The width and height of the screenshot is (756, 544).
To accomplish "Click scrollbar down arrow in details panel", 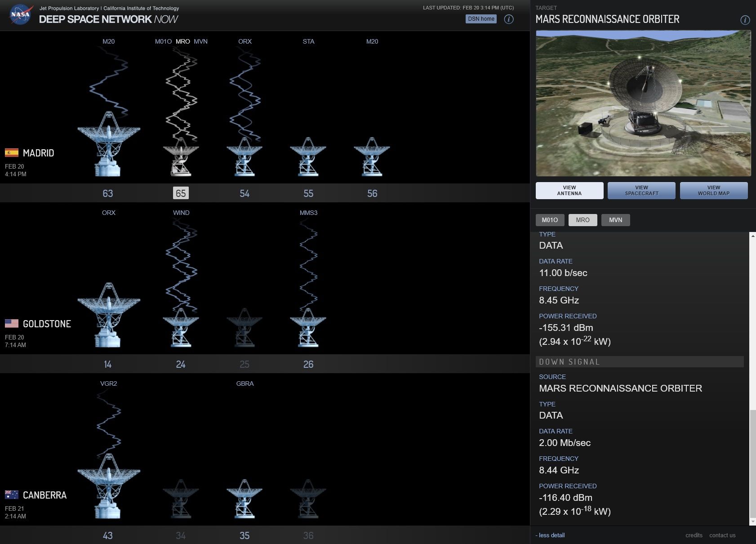I will 752,522.
